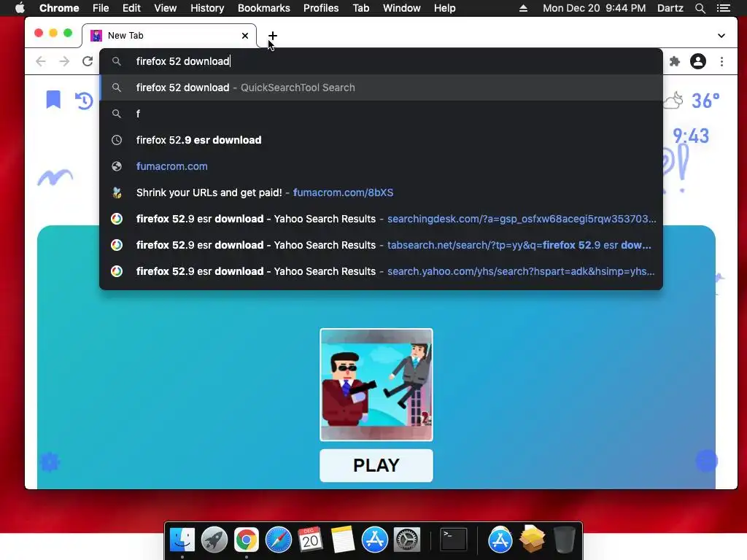Reload the current page
Image resolution: width=747 pixels, height=560 pixels.
(88, 61)
